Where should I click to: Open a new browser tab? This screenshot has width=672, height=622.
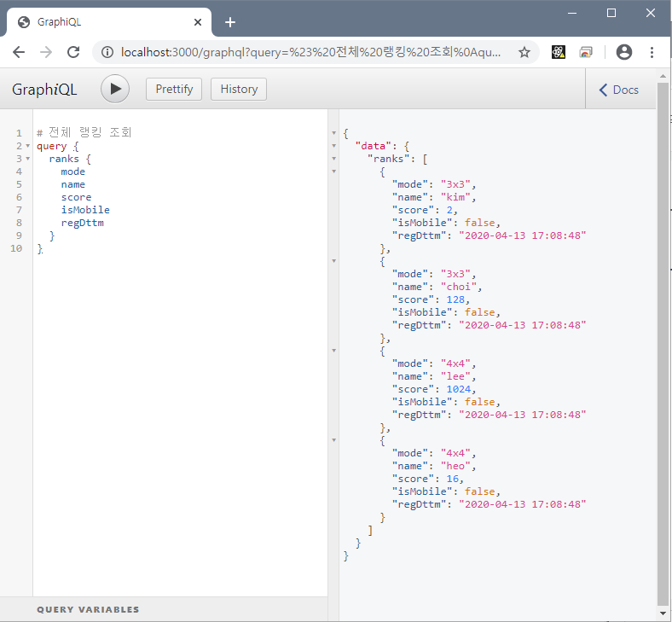[230, 22]
